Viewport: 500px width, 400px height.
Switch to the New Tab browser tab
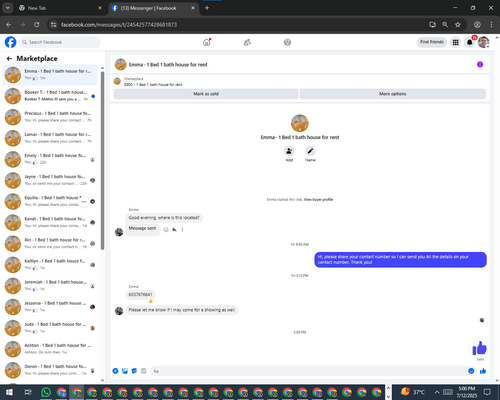60,8
